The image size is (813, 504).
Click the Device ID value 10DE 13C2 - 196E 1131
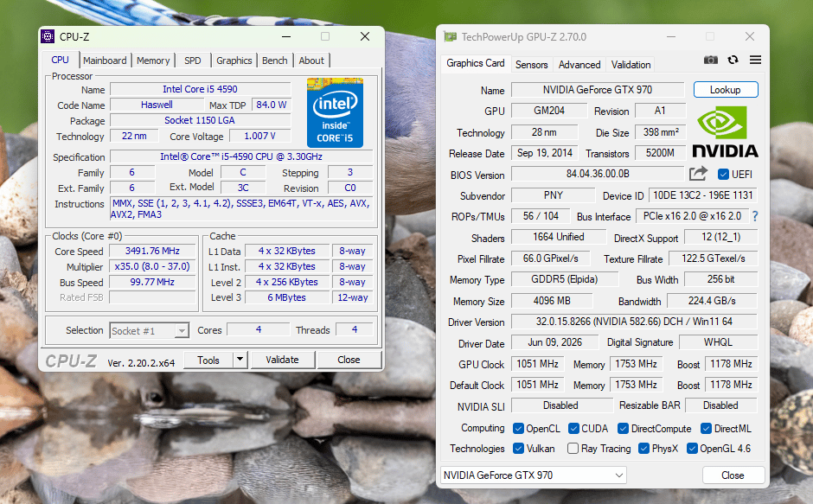click(x=702, y=195)
